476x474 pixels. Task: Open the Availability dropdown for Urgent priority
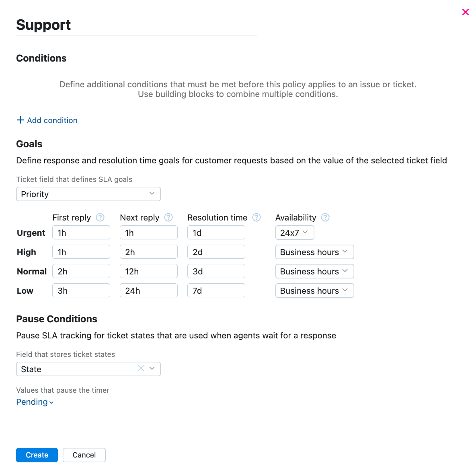tap(295, 233)
